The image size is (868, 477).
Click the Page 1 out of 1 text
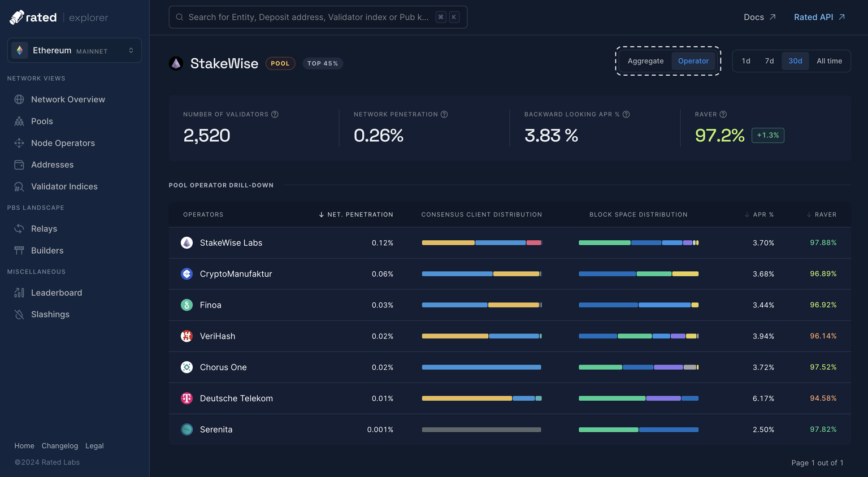[817, 463]
